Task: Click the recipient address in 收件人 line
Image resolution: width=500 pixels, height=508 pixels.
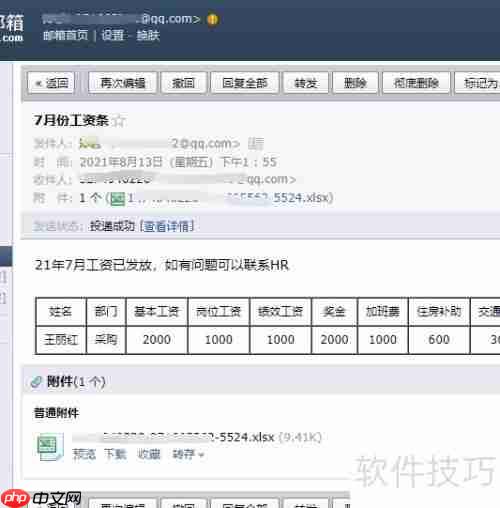Action: pyautogui.click(x=188, y=179)
